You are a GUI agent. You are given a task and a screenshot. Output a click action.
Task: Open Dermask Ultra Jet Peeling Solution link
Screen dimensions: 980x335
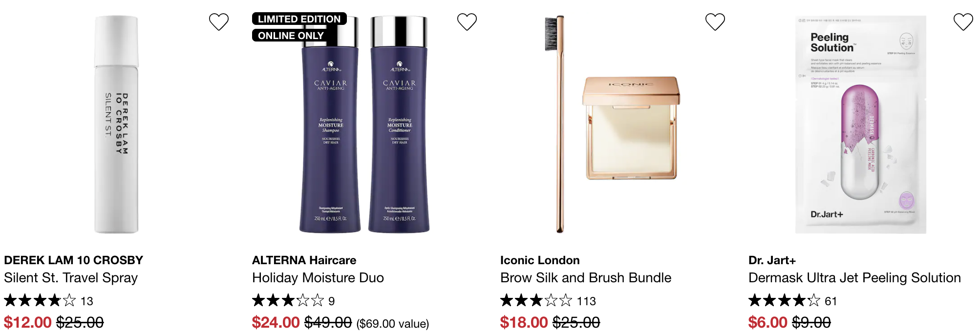coord(854,278)
